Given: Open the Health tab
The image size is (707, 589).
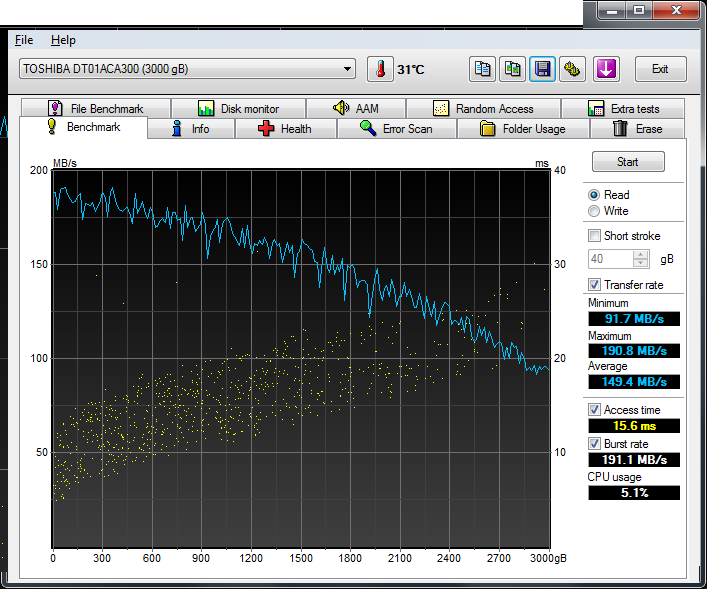Looking at the screenshot, I should coord(285,129).
